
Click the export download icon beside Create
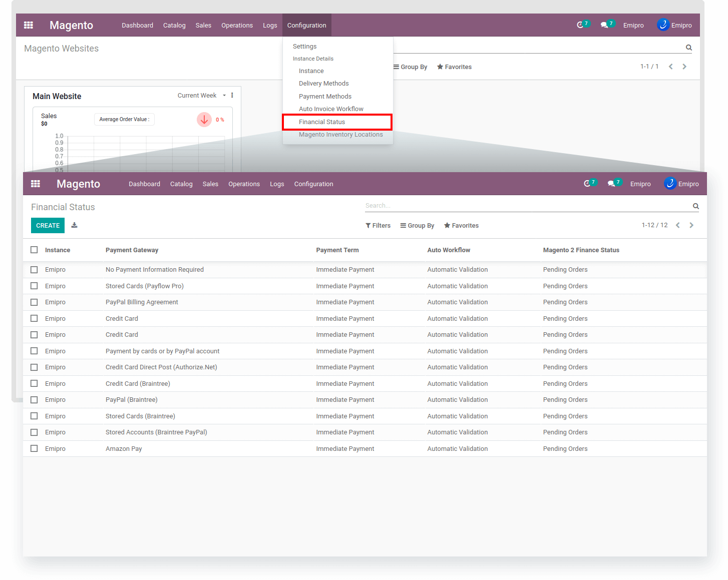tap(74, 225)
